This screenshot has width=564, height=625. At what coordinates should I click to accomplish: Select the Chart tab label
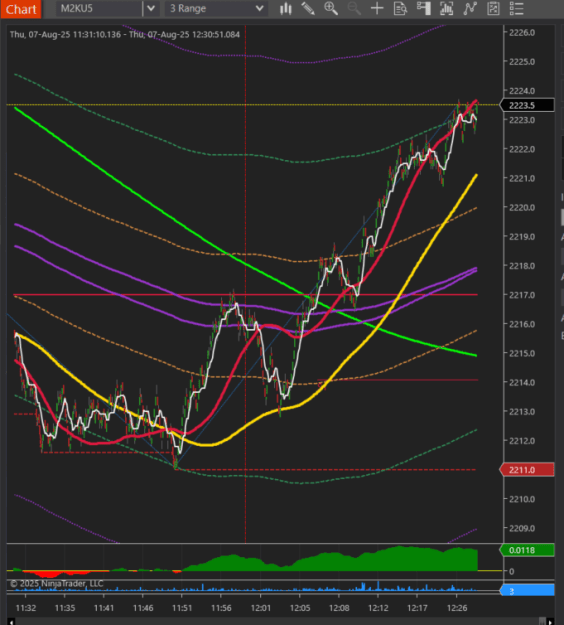(x=21, y=9)
